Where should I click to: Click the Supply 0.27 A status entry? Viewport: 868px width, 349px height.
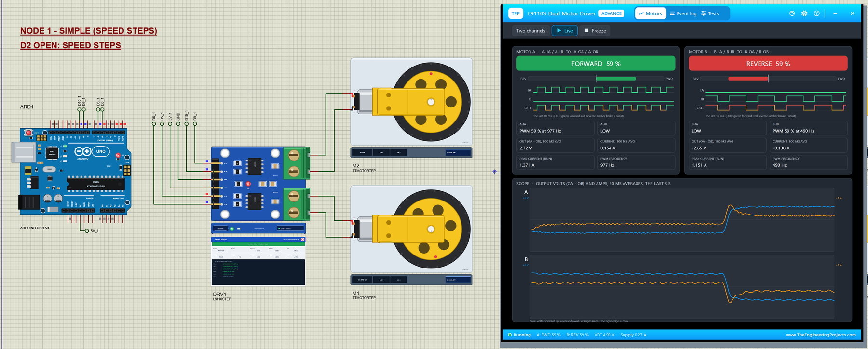coord(633,335)
